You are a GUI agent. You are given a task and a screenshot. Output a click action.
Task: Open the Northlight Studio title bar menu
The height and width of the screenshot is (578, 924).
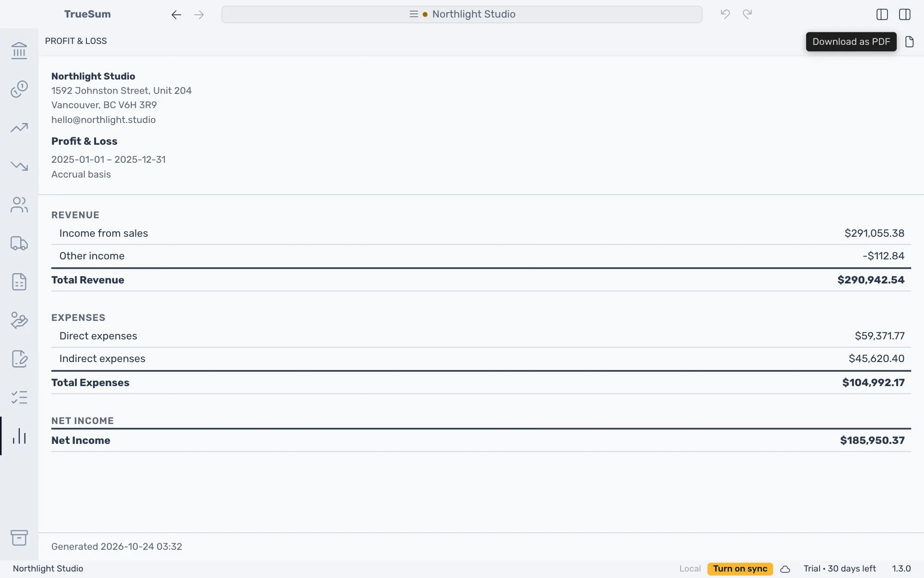coord(462,14)
